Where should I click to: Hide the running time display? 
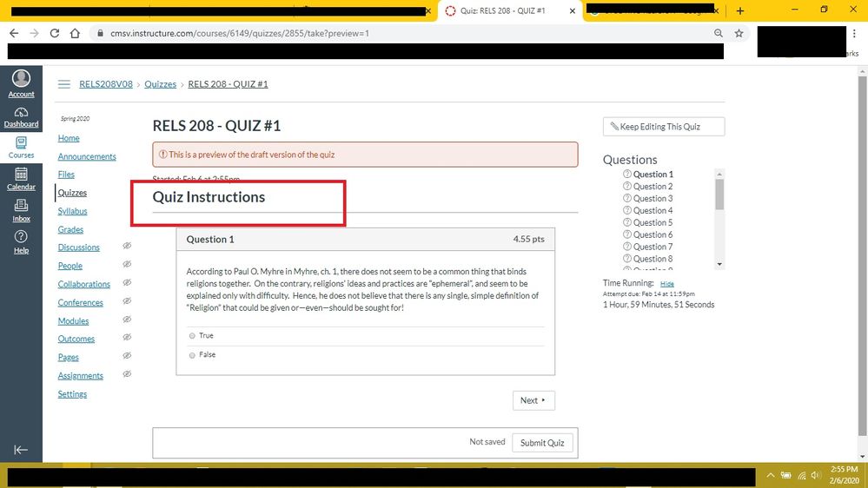point(666,284)
